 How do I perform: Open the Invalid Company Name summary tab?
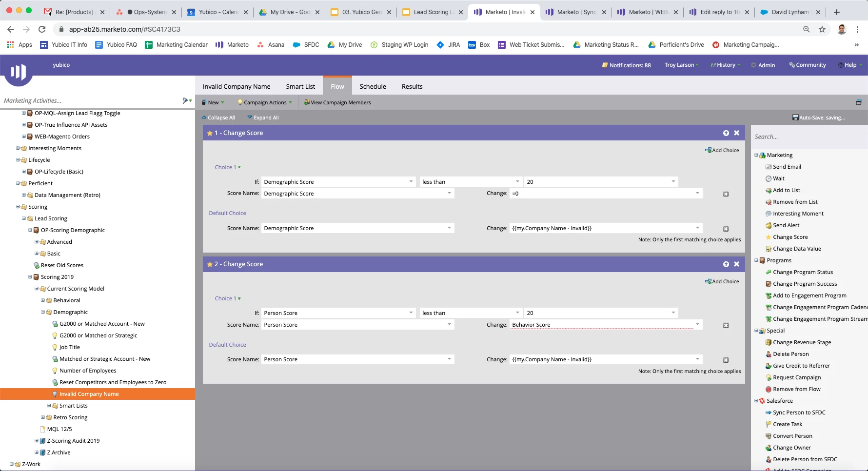pyautogui.click(x=237, y=86)
